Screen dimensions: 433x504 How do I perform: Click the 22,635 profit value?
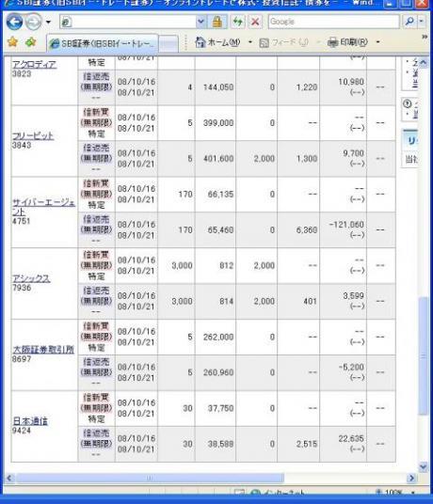[x=351, y=438]
